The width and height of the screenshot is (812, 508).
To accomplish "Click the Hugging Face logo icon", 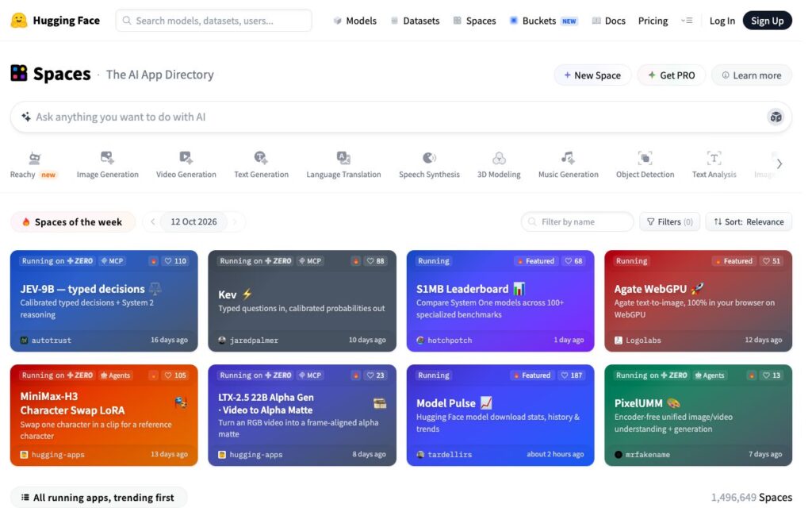I will click(x=19, y=20).
